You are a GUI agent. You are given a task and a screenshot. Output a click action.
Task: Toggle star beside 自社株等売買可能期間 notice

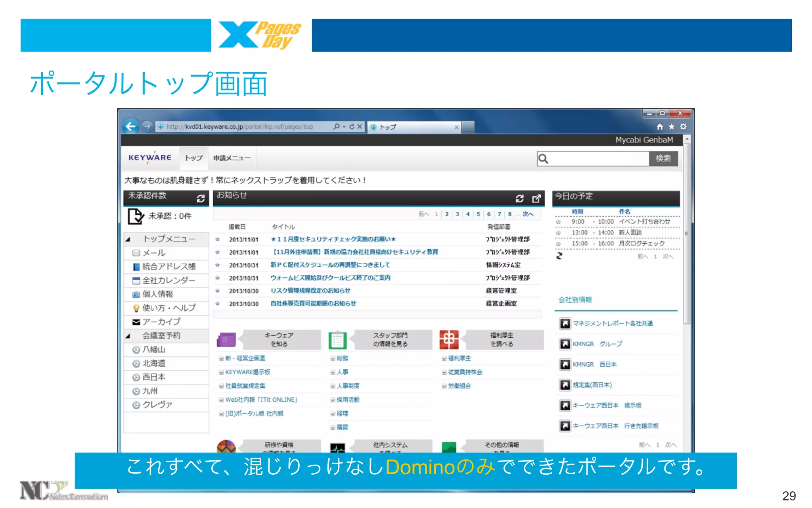click(218, 304)
